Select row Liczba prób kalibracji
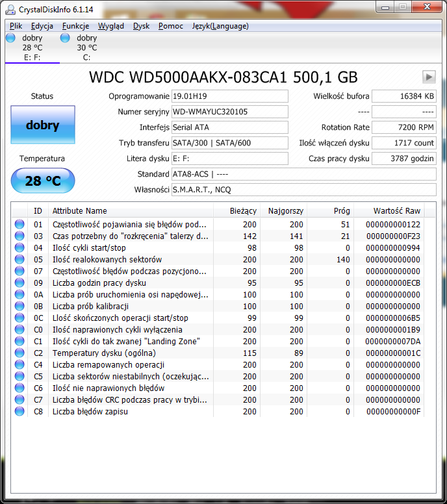Image resolution: width=447 pixels, height=504 pixels. click(x=218, y=307)
